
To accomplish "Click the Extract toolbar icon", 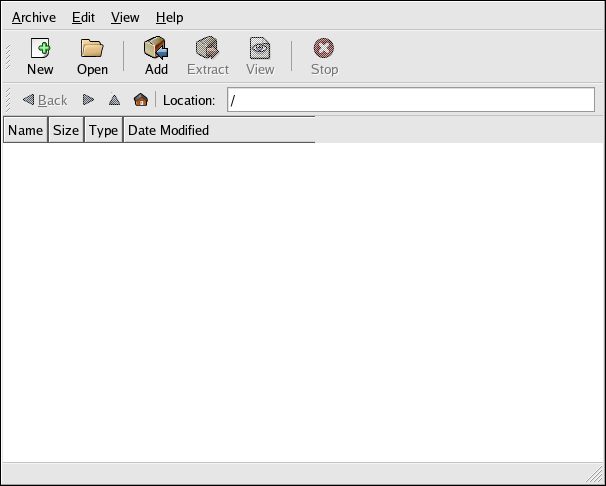I will pos(208,56).
